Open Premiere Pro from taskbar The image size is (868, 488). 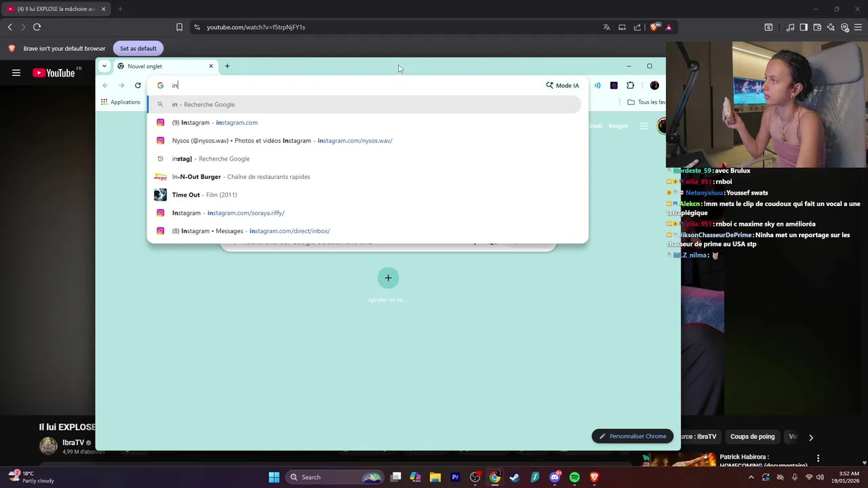point(455,477)
